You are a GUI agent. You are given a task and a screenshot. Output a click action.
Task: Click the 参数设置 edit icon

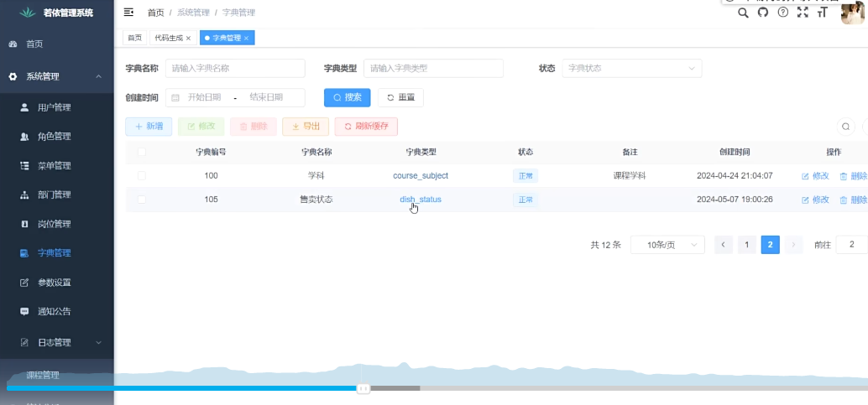click(24, 283)
